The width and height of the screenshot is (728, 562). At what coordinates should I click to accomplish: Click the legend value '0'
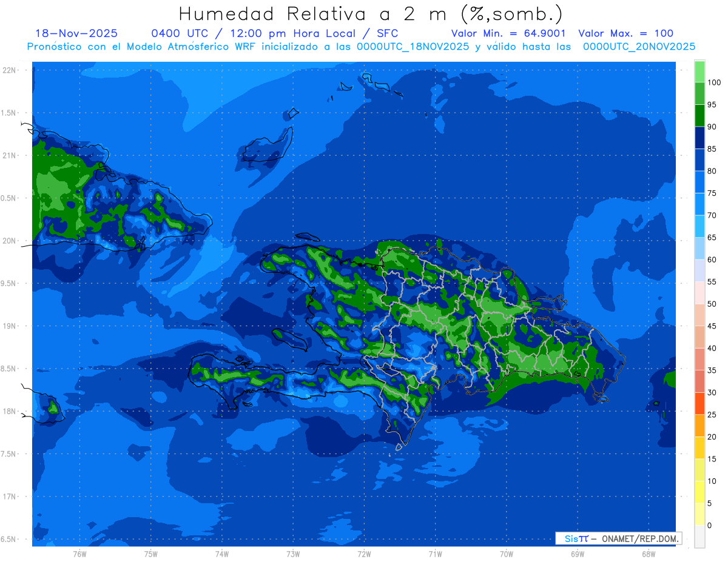point(710,525)
